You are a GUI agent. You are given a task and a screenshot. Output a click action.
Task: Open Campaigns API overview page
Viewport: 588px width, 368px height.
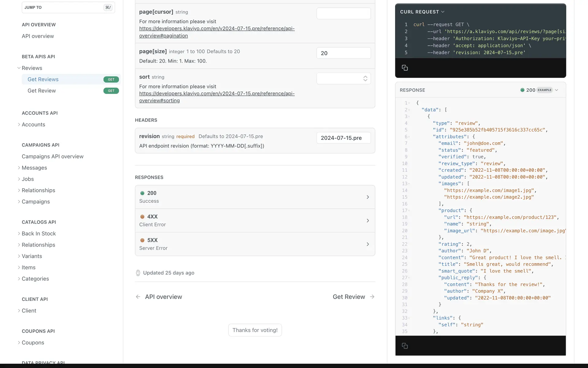(52, 156)
